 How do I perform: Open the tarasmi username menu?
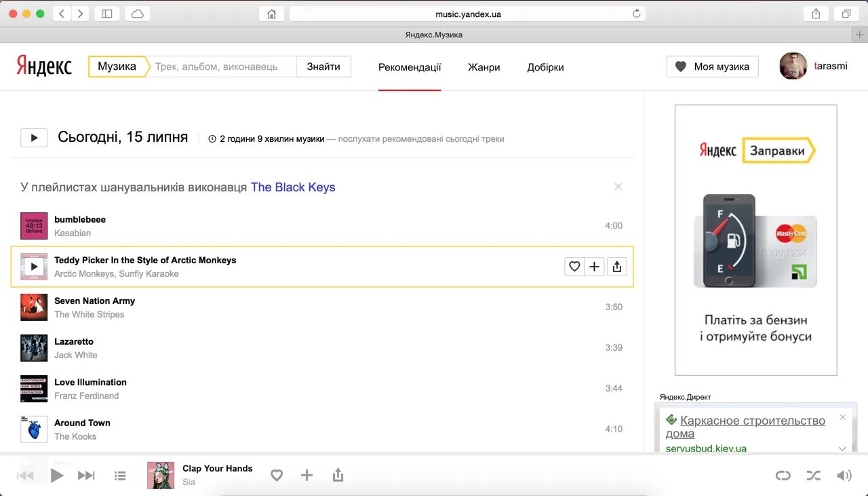pos(831,66)
